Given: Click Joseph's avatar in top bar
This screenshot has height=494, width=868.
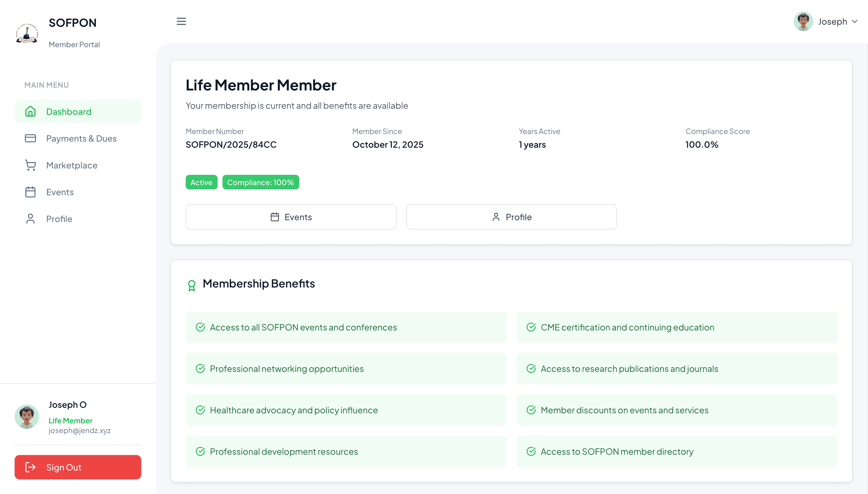Looking at the screenshot, I should 803,21.
